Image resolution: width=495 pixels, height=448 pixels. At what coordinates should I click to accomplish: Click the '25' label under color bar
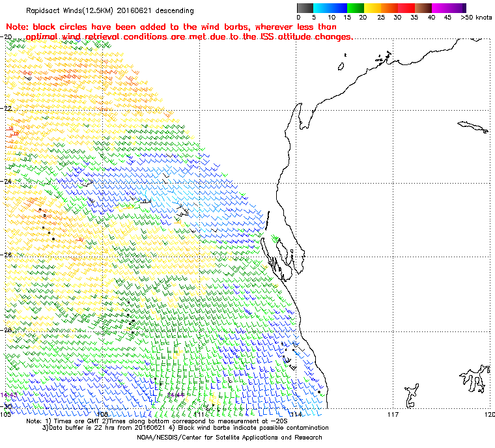coord(381,18)
